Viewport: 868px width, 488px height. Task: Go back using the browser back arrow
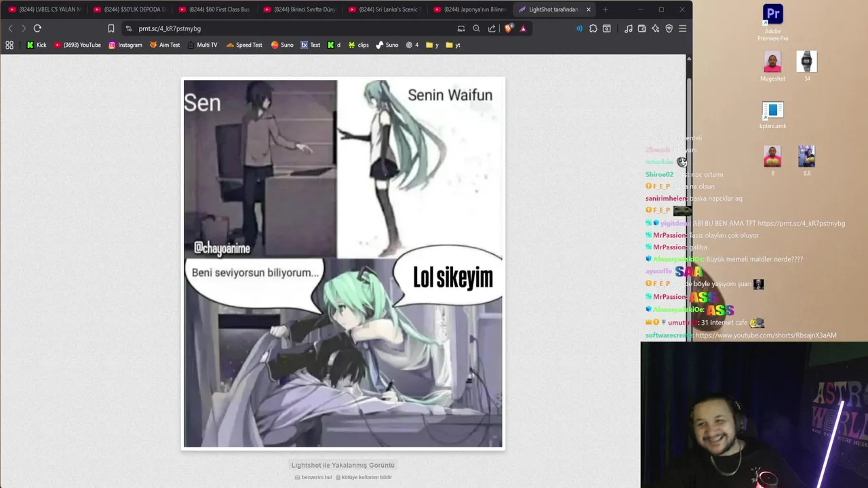click(10, 28)
